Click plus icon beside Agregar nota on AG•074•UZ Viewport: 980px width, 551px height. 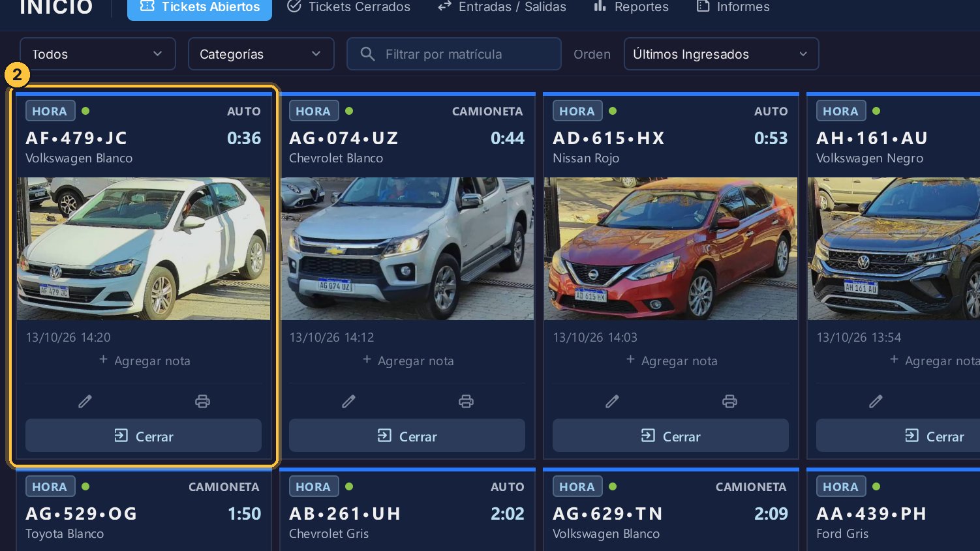coord(367,360)
